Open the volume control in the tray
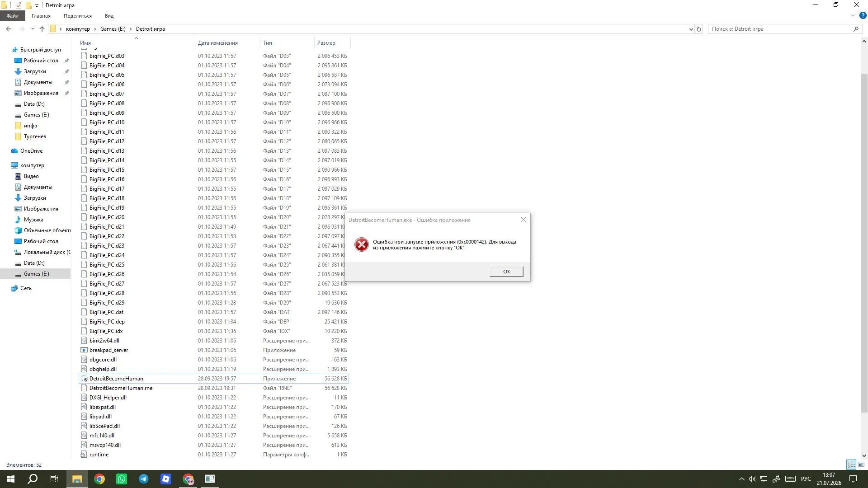 [x=752, y=479]
